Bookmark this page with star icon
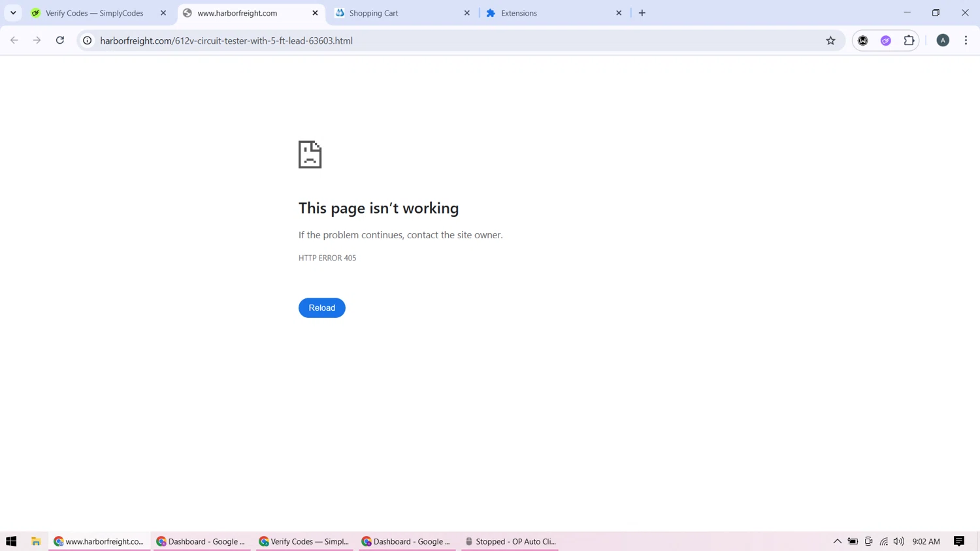This screenshot has width=980, height=551. coord(830,40)
